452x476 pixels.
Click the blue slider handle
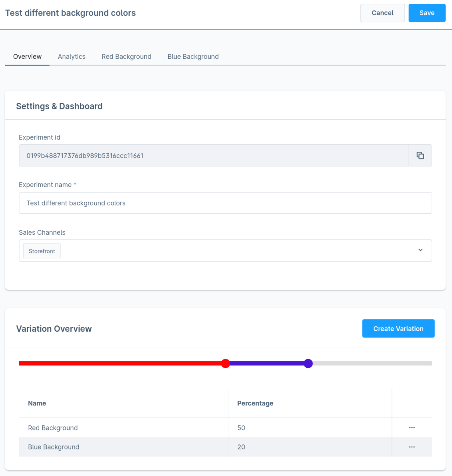coord(308,364)
